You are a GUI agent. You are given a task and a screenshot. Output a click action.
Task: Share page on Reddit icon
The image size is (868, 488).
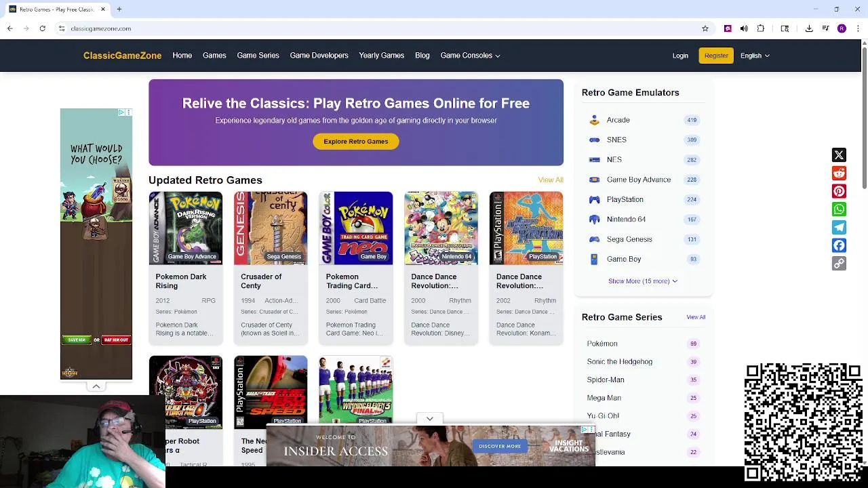click(x=839, y=174)
